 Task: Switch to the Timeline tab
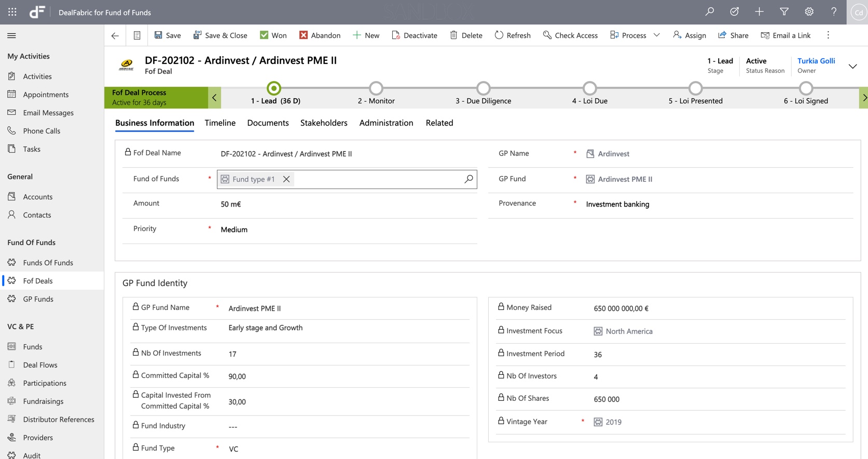(x=220, y=123)
